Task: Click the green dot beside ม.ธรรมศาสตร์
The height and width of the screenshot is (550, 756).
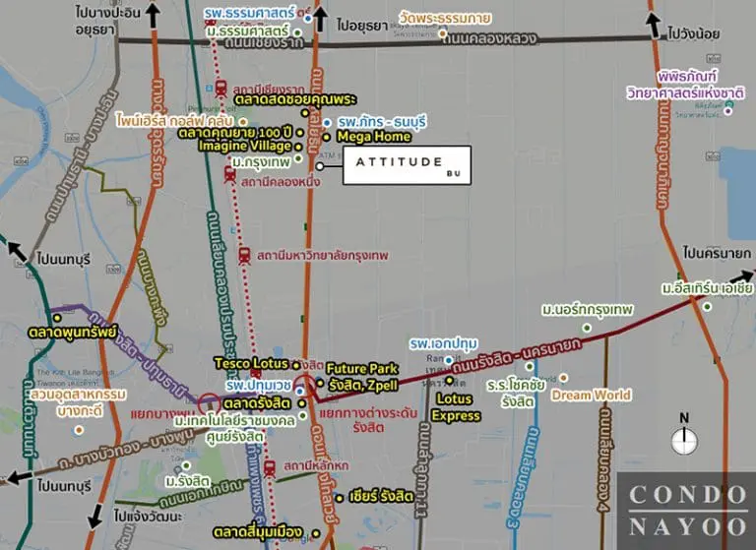Action: pyautogui.click(x=298, y=32)
